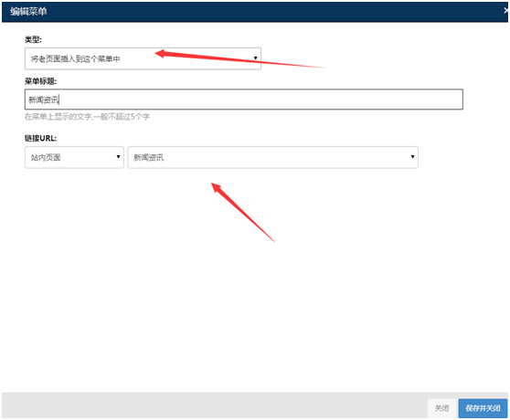The height and width of the screenshot is (420, 510).
Task: Click the red arrow pointing at the 新闻资讯 dropdown
Action: tap(242, 212)
